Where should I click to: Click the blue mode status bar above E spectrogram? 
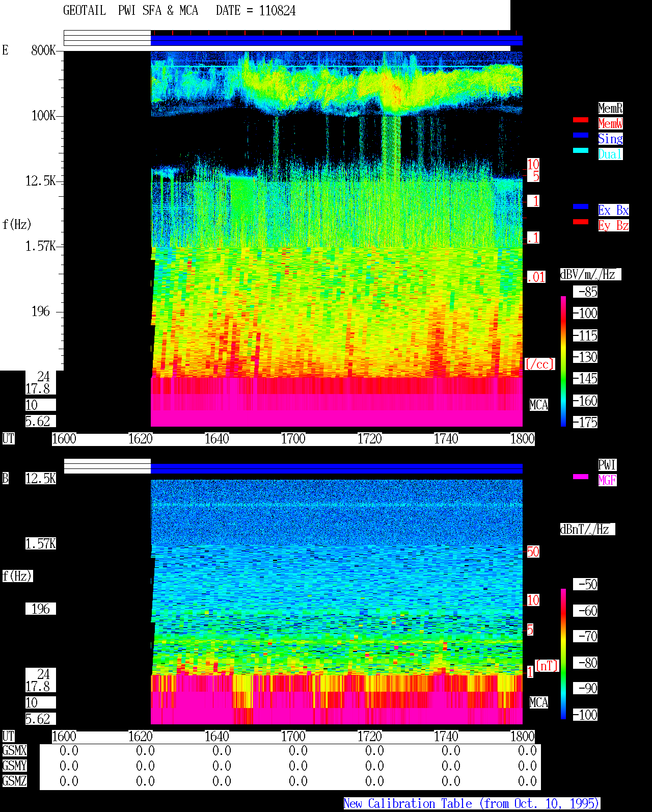[x=337, y=40]
